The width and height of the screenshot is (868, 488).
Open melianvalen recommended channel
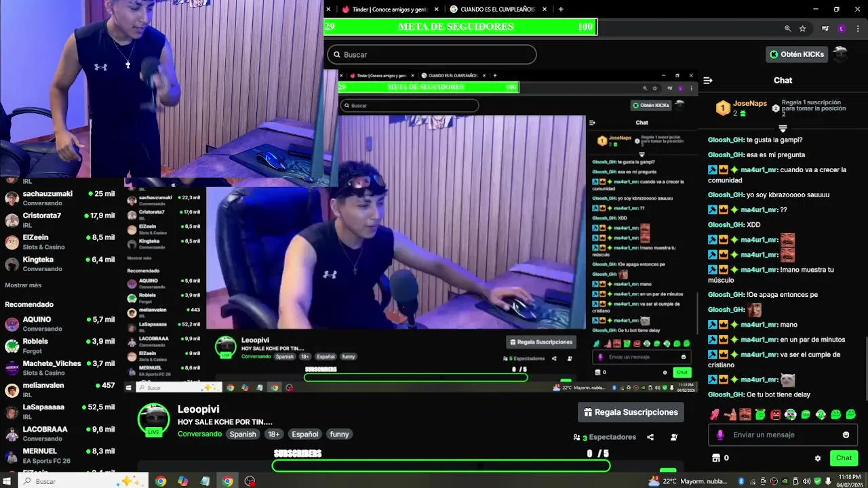60,390
